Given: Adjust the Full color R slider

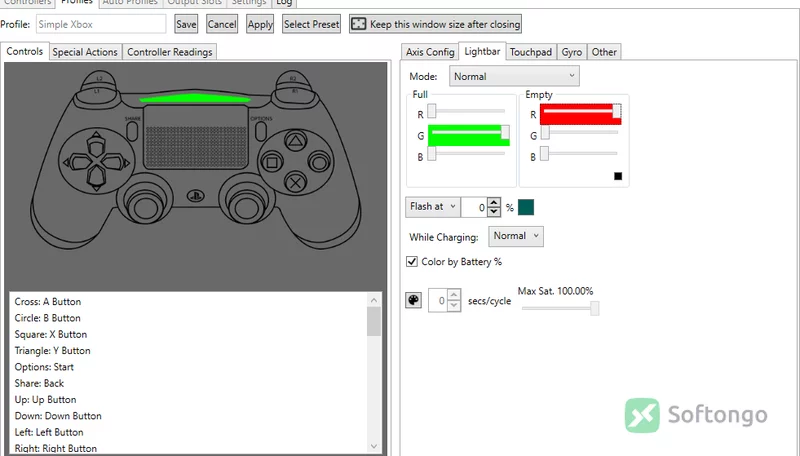Looking at the screenshot, I should (466, 111).
